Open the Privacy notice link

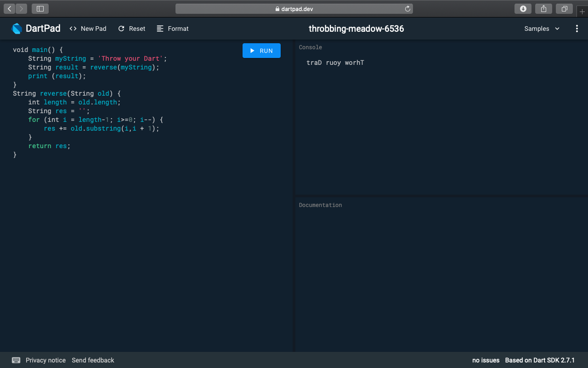[x=45, y=360]
